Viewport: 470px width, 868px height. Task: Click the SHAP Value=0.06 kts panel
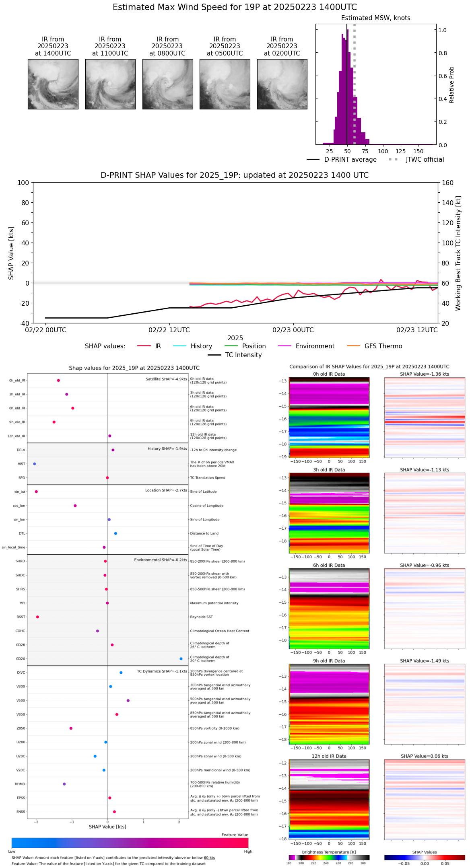[x=424, y=799]
